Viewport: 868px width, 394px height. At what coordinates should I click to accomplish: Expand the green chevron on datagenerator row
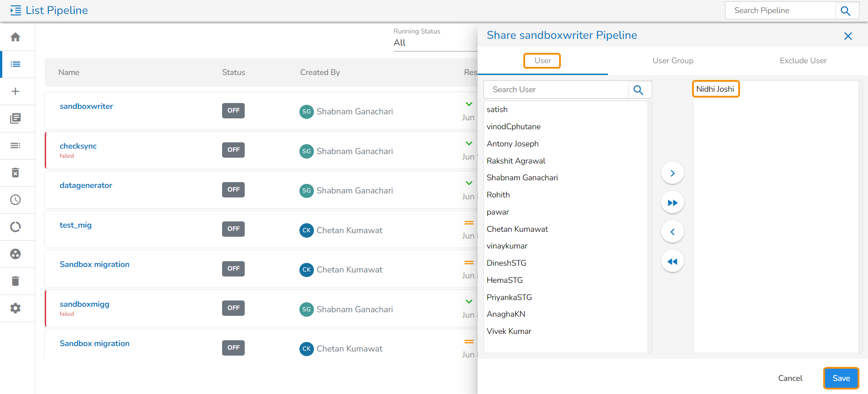coord(469,183)
